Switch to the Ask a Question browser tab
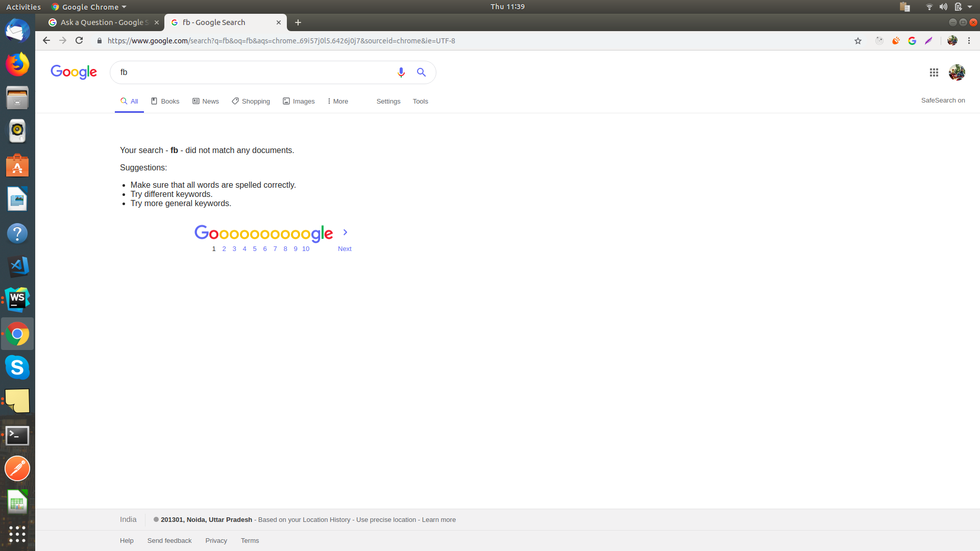The height and width of the screenshot is (551, 980). point(102,22)
